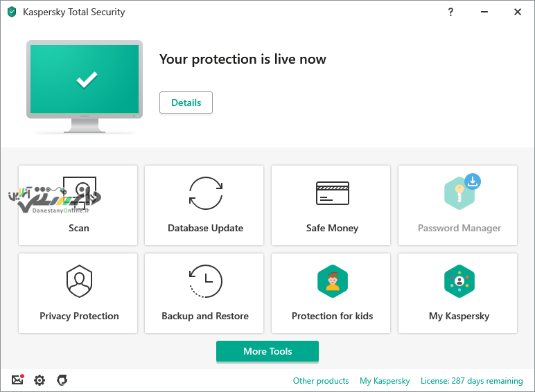Click the blue download badge on Password Manager
The width and height of the screenshot is (535, 392).
[x=473, y=181]
